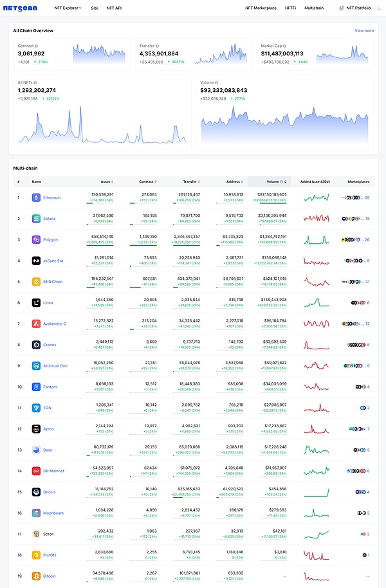Expand the NFT Explorer dropdown menu
This screenshot has width=386, height=588.
(x=68, y=8)
